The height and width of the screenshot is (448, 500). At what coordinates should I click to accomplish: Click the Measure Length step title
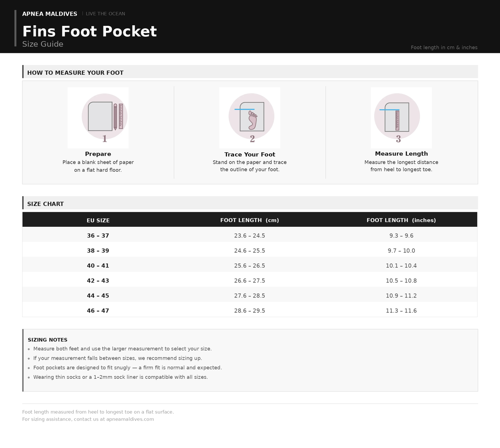(401, 154)
